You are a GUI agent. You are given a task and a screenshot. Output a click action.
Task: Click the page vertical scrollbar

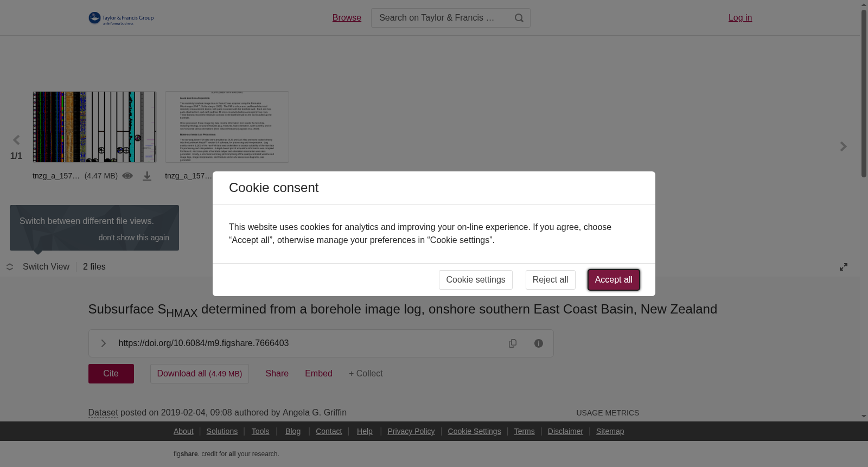click(864, 93)
